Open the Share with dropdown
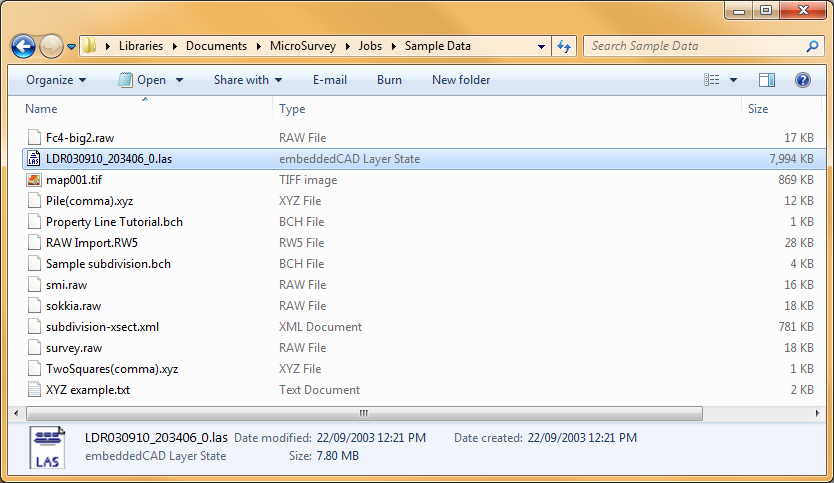The width and height of the screenshot is (834, 483). pyautogui.click(x=247, y=80)
